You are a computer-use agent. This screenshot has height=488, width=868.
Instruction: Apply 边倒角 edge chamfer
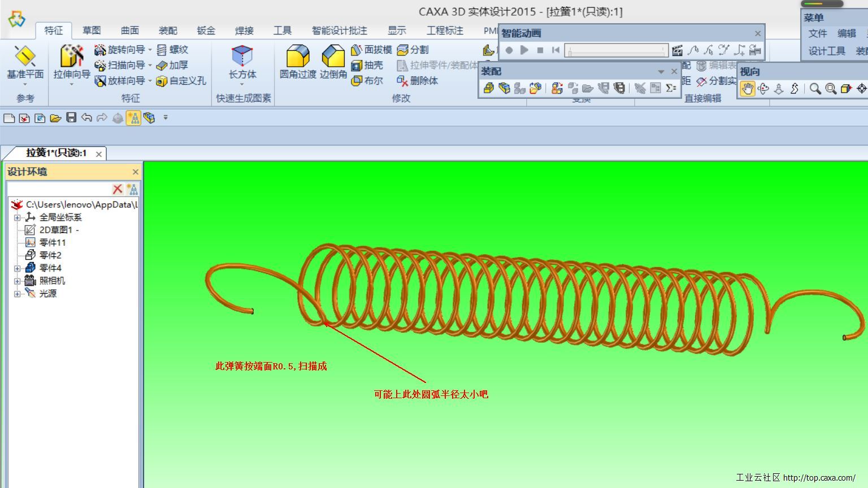333,62
